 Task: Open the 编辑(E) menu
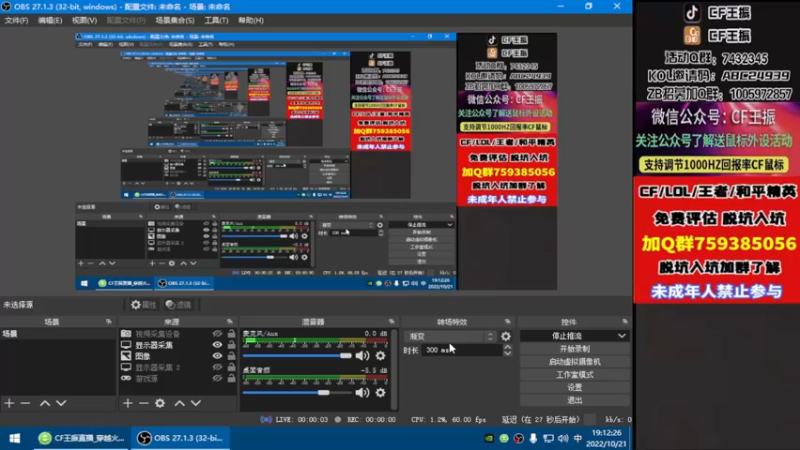(49, 20)
